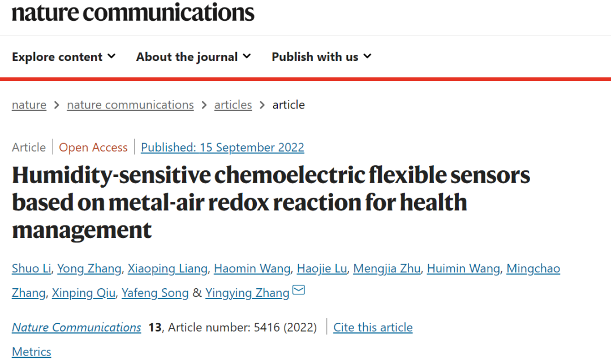Click Cite this article
The image size is (611, 364).
pos(373,327)
